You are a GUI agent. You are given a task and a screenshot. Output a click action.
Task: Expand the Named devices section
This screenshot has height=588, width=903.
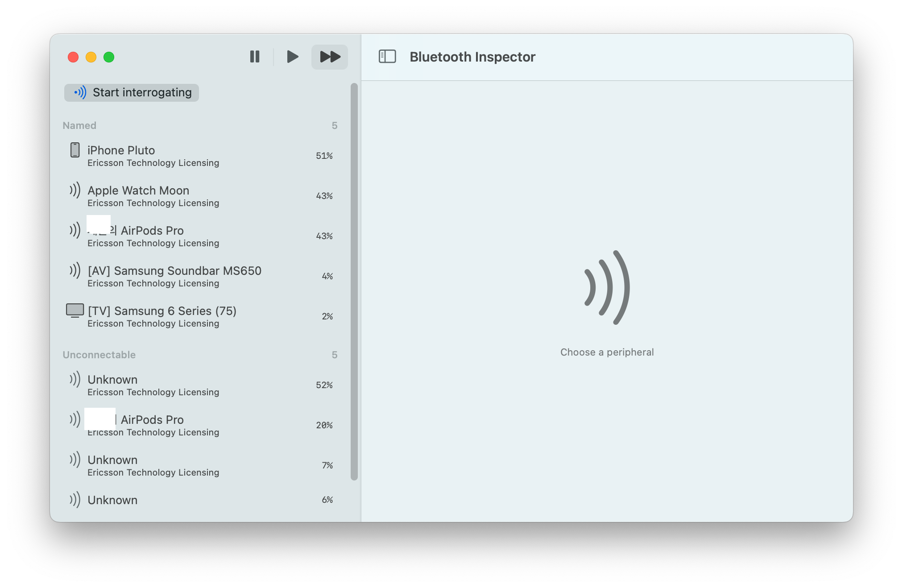tap(79, 125)
